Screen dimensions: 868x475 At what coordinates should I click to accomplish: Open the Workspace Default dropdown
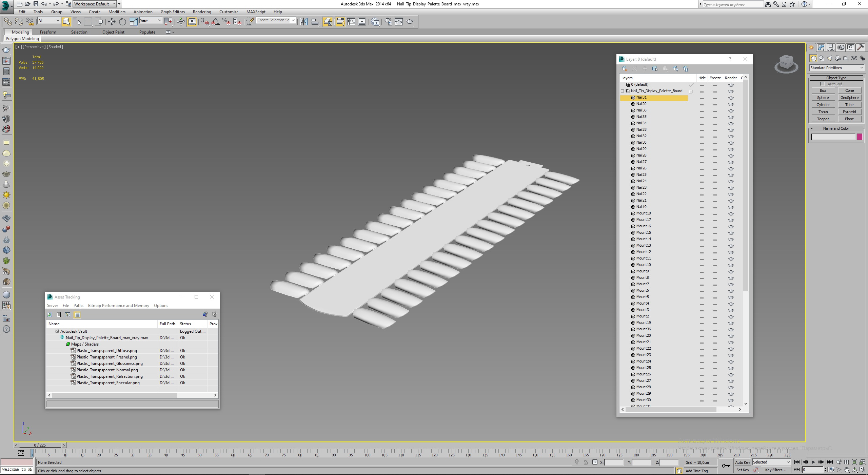click(94, 4)
